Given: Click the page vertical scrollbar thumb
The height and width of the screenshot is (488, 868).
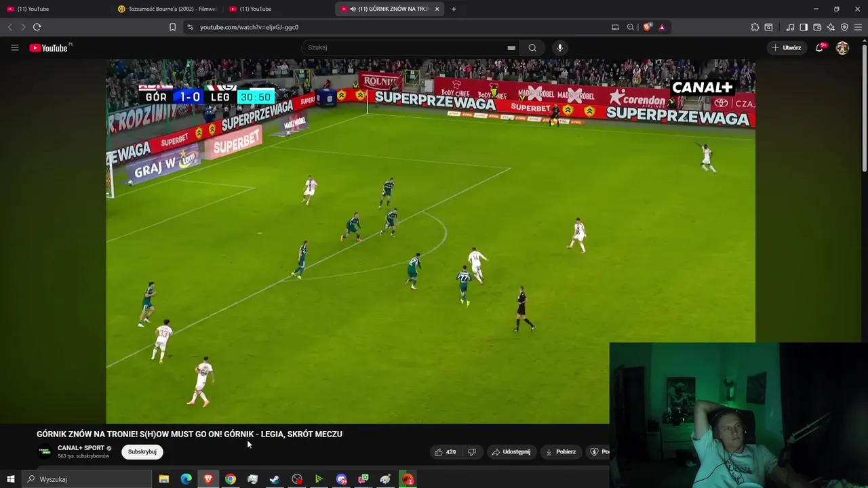Looking at the screenshot, I should point(864,108).
